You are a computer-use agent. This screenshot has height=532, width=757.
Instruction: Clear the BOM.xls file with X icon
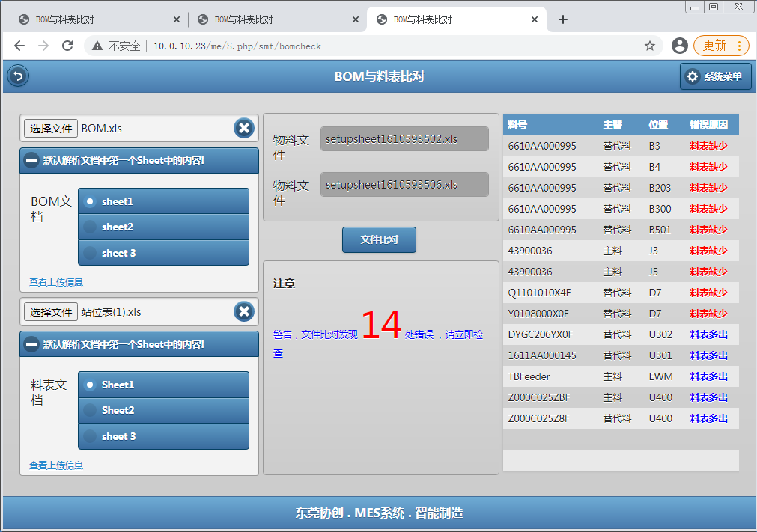click(x=243, y=128)
